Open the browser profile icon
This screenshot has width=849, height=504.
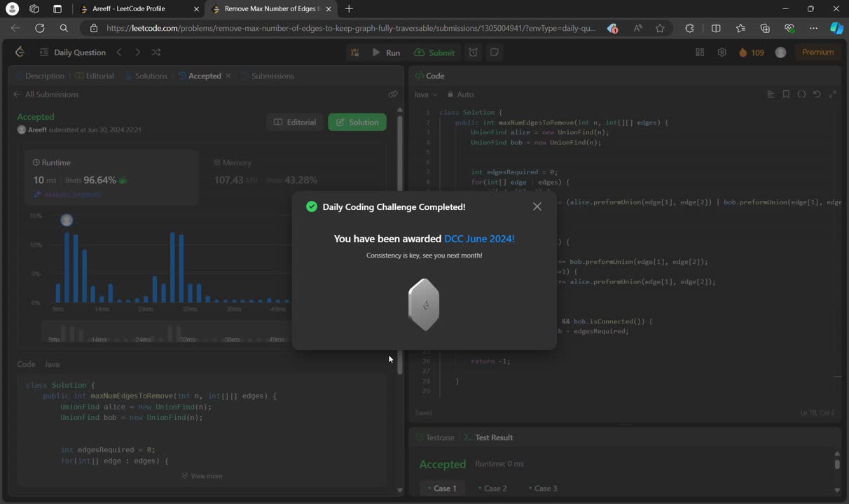(12, 9)
